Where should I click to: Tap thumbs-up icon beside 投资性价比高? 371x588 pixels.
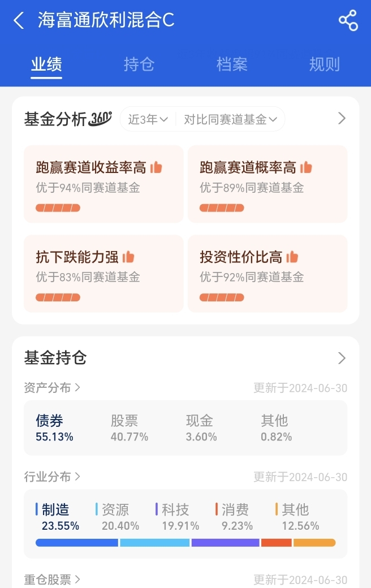[292, 257]
